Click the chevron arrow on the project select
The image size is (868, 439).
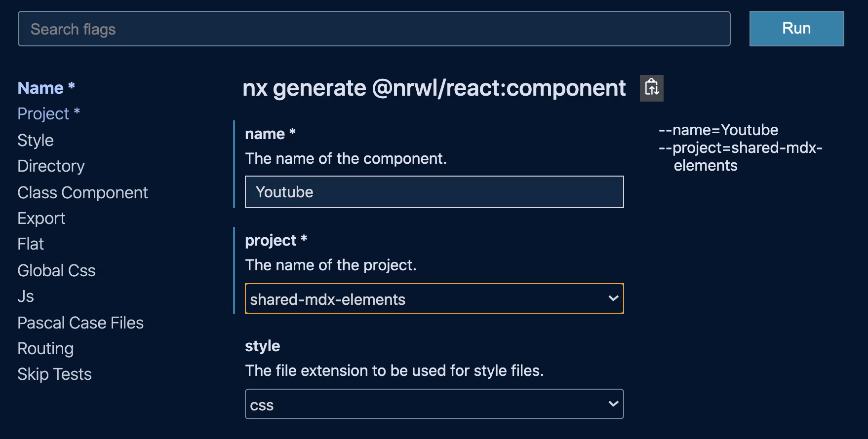(x=613, y=298)
